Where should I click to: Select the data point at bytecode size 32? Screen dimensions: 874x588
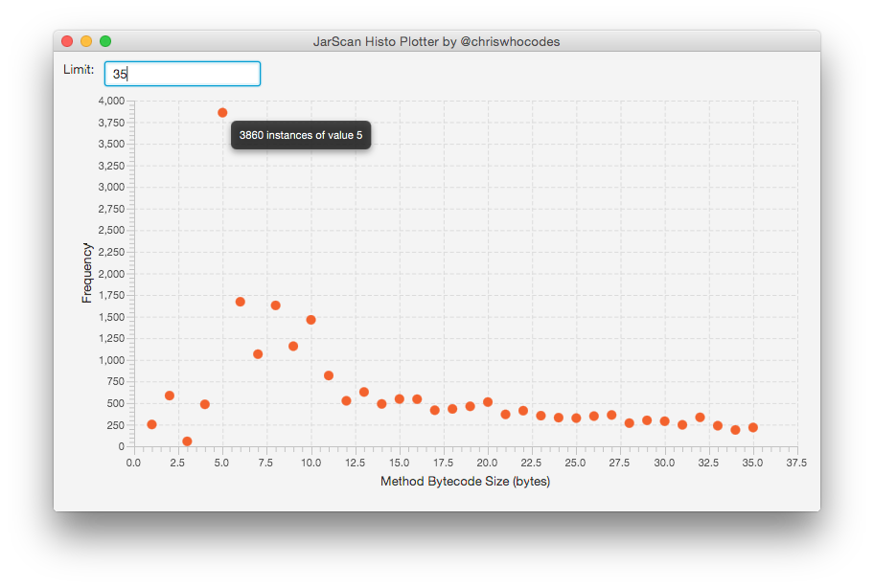tap(701, 417)
